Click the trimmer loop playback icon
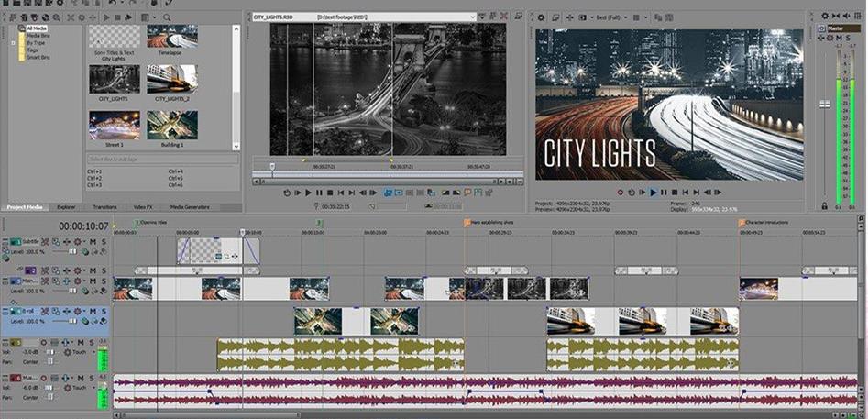This screenshot has height=419, width=868. tap(287, 193)
